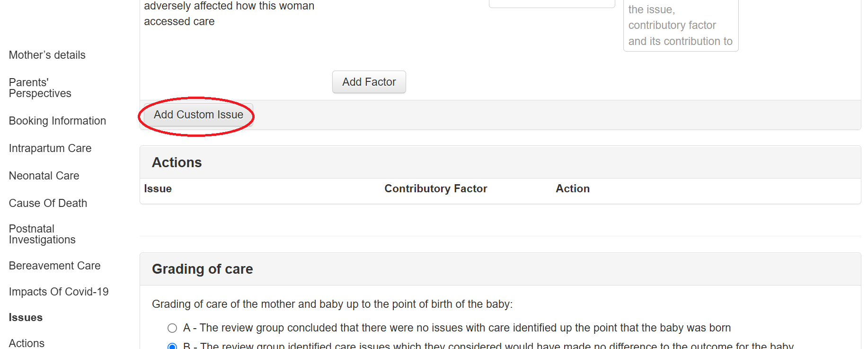This screenshot has height=349, width=868.
Task: Open Mother's details section
Action: [47, 55]
